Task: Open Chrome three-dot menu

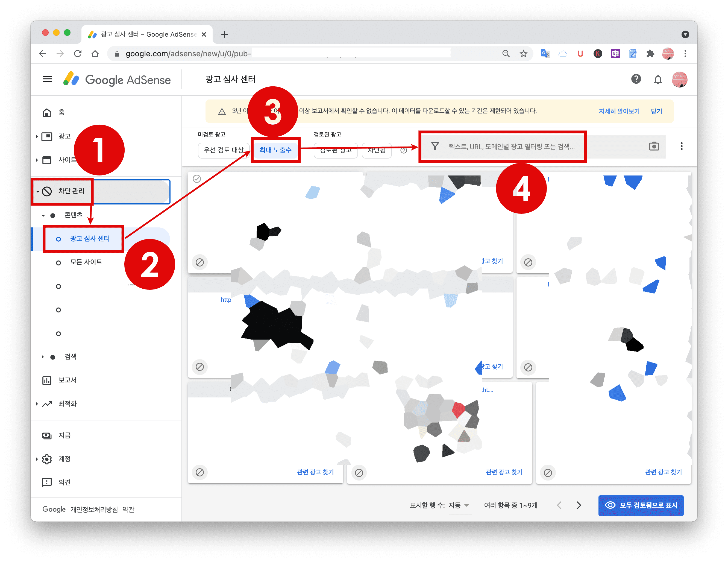Action: coord(685,54)
